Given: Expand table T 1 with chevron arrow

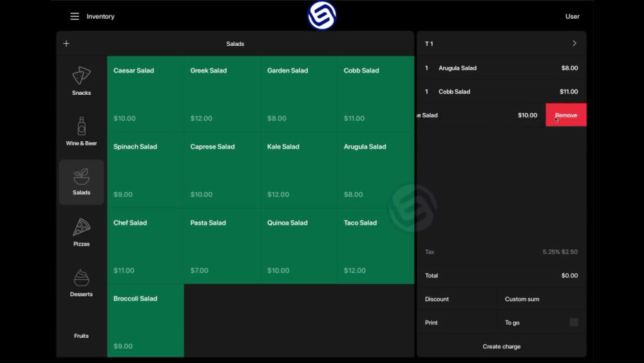Looking at the screenshot, I should coord(574,43).
